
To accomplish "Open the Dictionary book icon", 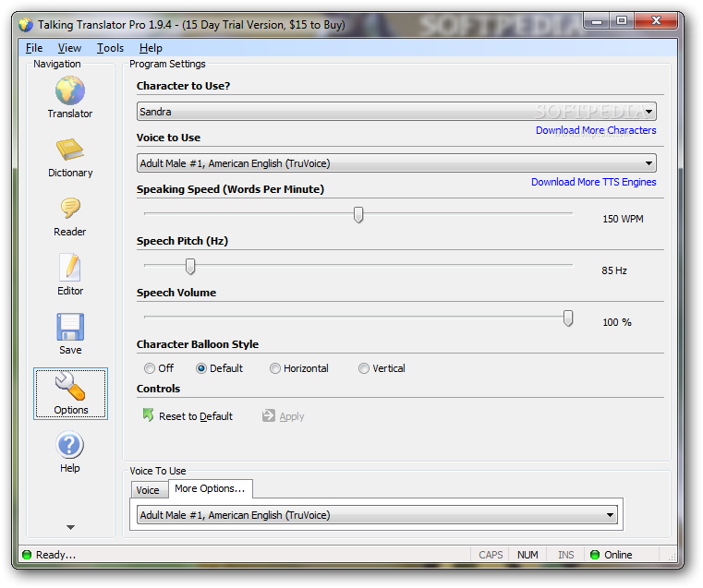I will pos(70,150).
